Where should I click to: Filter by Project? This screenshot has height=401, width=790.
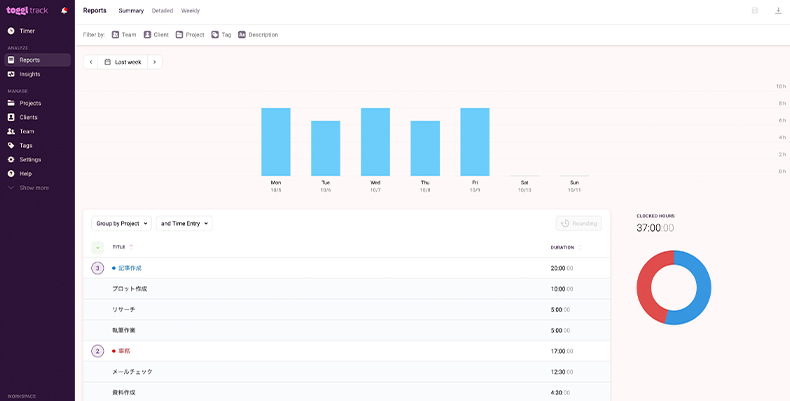tap(190, 35)
